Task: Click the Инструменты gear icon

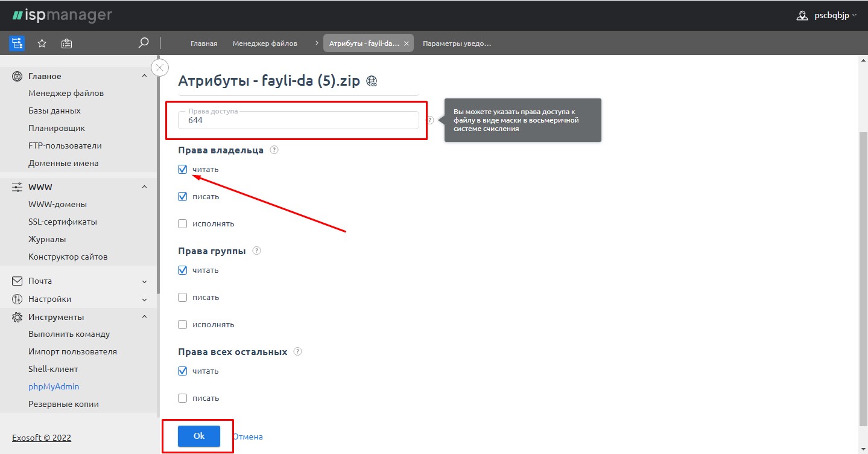Action: tap(17, 317)
